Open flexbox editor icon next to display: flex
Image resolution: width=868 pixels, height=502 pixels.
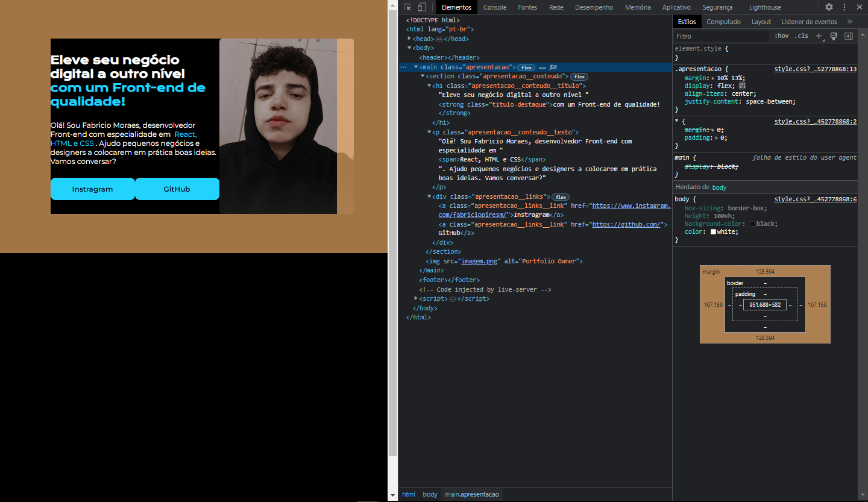click(743, 86)
